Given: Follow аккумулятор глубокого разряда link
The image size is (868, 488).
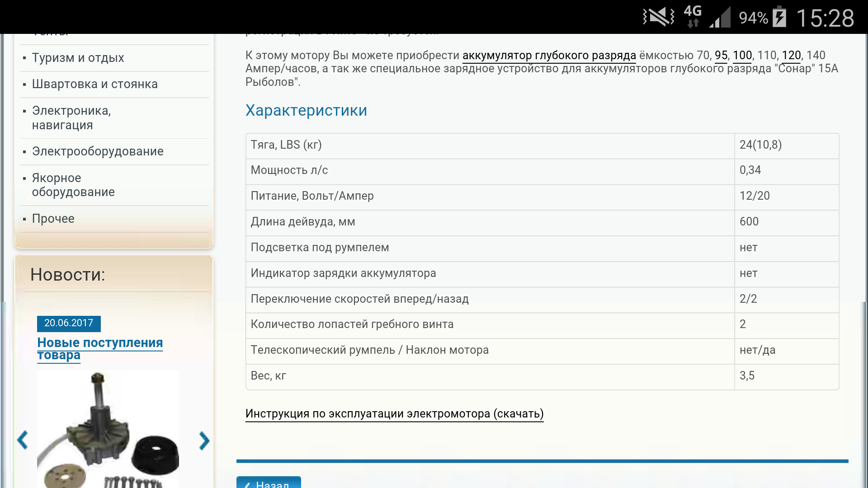Looking at the screenshot, I should click(x=549, y=56).
